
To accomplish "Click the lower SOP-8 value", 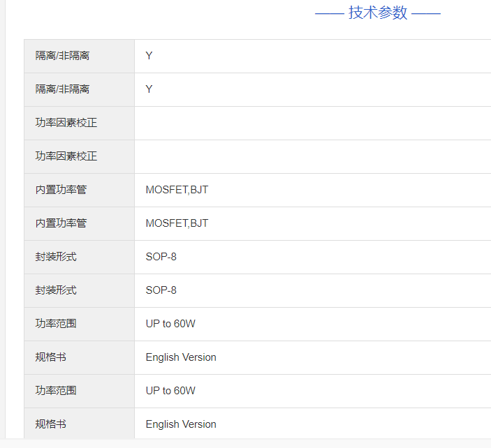I will click(x=161, y=290).
